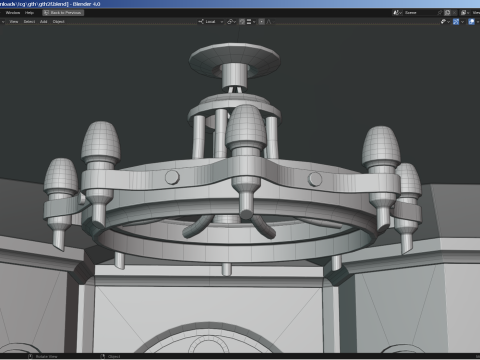
Task: Open the object visibility and selectability dropdown
Action: 445,22
